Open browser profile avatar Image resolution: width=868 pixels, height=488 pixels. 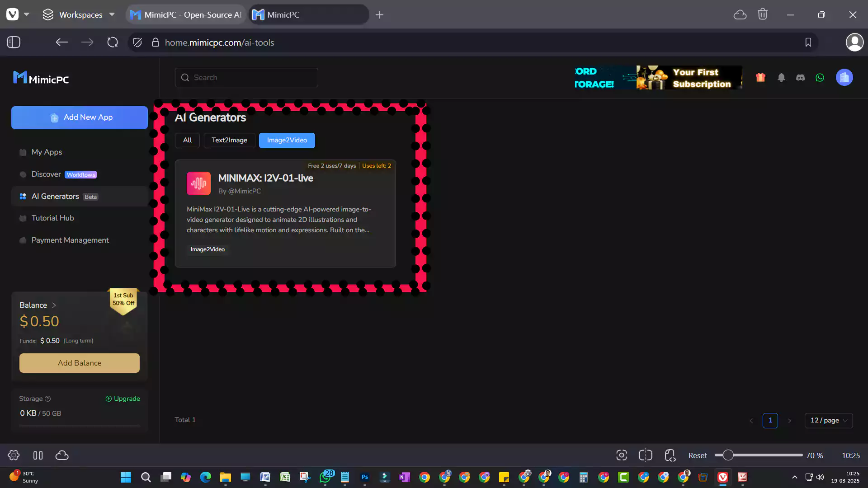click(854, 42)
